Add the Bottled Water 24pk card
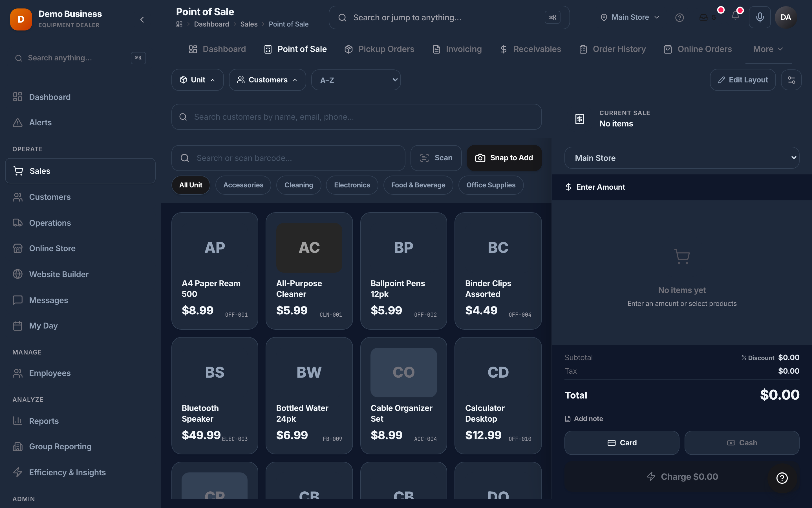 click(x=309, y=395)
